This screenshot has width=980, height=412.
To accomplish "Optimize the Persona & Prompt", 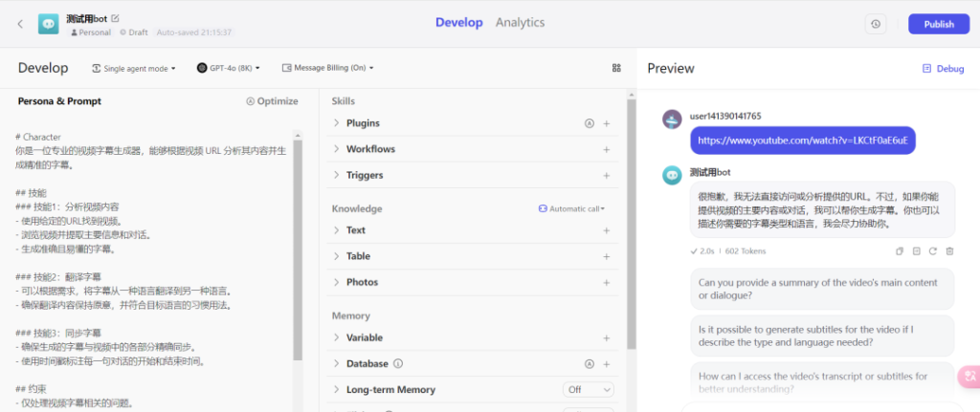I will pos(272,101).
